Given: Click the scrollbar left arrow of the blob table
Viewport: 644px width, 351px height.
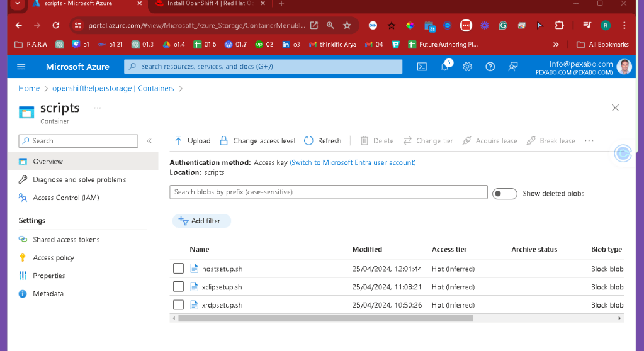Looking at the screenshot, I should (x=174, y=318).
